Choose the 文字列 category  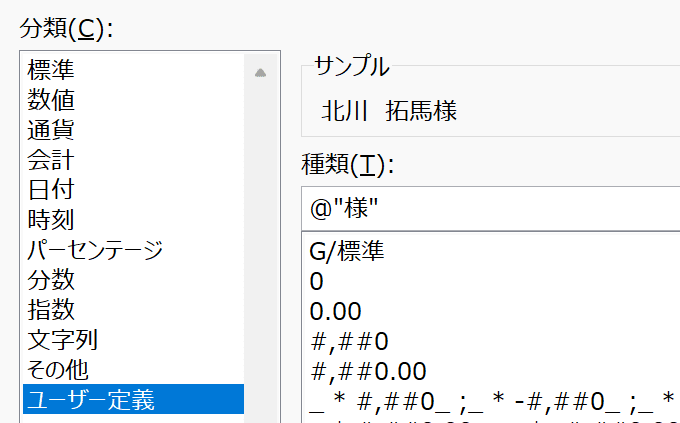(x=134, y=339)
